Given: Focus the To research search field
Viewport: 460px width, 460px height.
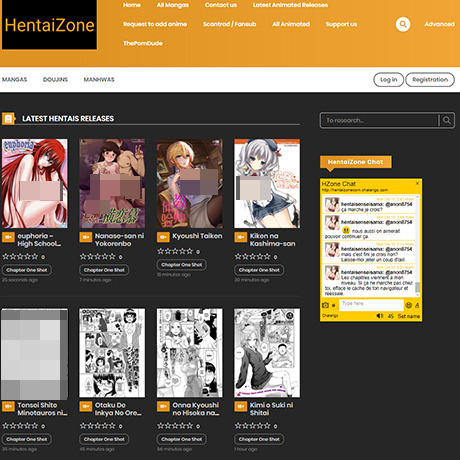Looking at the screenshot, I should coord(380,120).
